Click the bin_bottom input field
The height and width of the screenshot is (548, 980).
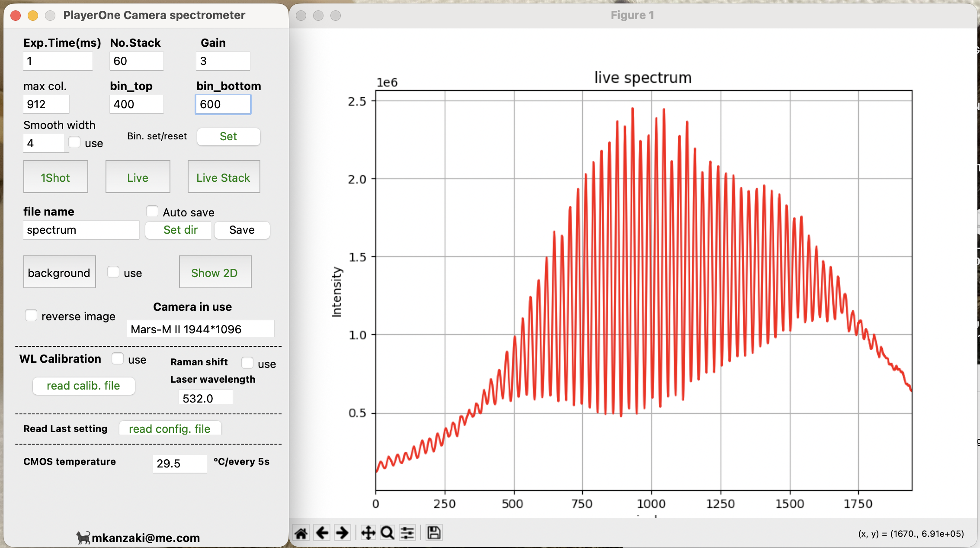(223, 104)
